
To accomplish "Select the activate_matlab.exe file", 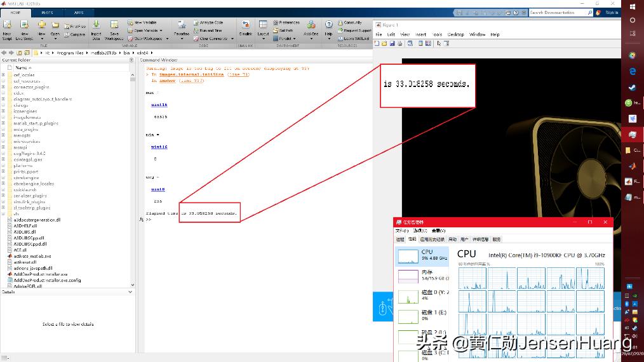I will pos(33,256).
